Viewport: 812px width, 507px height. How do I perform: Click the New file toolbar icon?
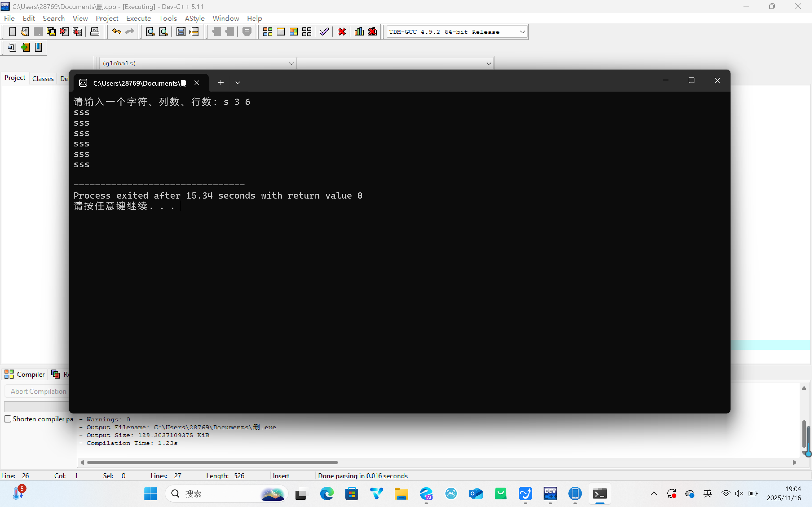point(12,32)
